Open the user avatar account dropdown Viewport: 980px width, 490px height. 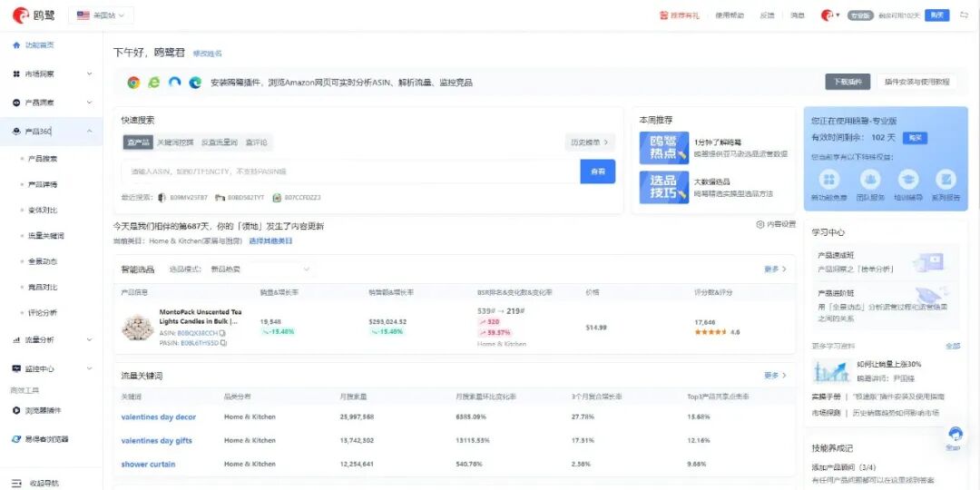tap(830, 15)
